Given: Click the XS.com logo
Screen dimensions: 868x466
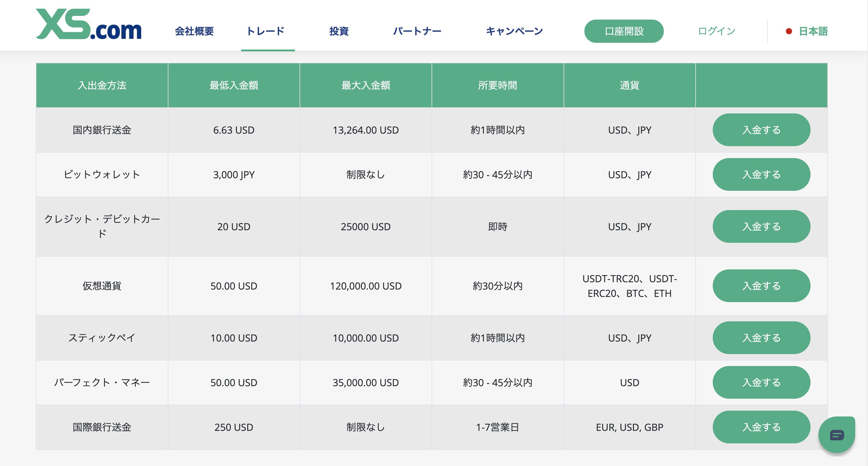Looking at the screenshot, I should coord(88,24).
